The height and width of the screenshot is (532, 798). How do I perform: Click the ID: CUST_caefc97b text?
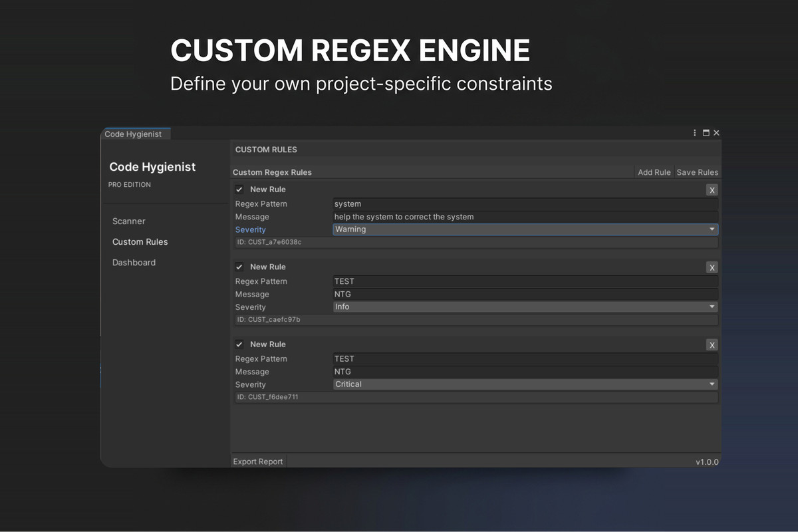coord(269,320)
